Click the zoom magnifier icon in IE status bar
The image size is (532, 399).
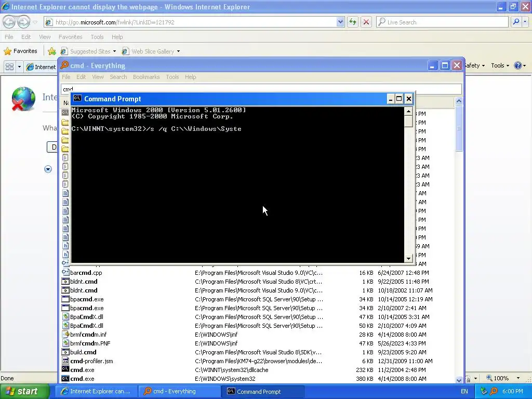coord(489,378)
